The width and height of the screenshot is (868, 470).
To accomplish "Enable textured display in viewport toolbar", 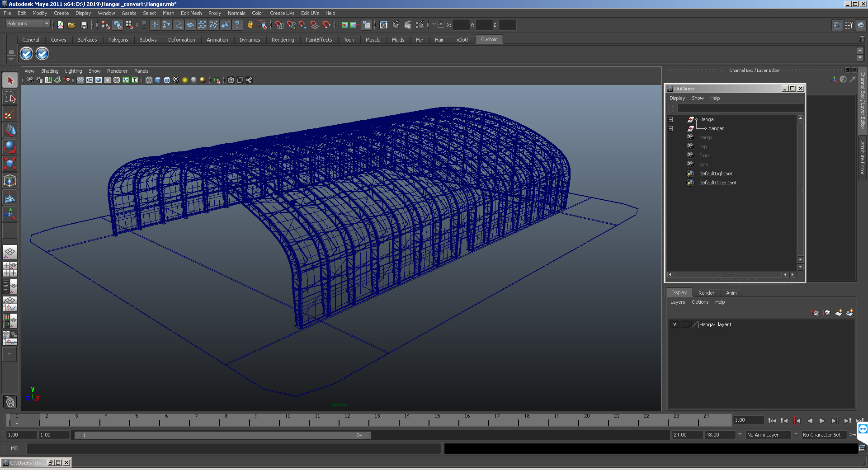I will [175, 80].
